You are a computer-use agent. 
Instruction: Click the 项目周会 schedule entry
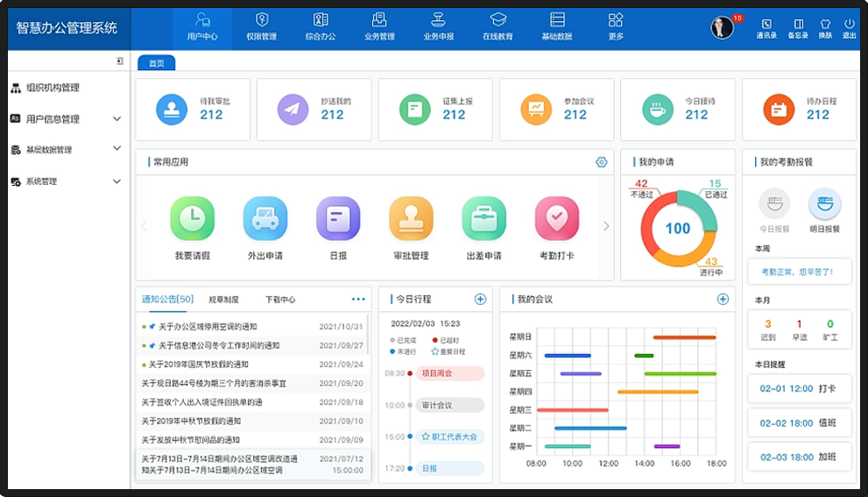[x=449, y=373]
